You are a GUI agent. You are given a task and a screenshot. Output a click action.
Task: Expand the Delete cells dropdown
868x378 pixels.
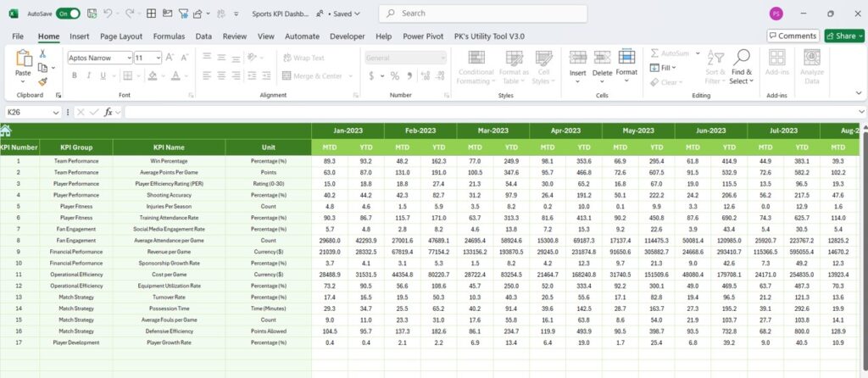[602, 81]
